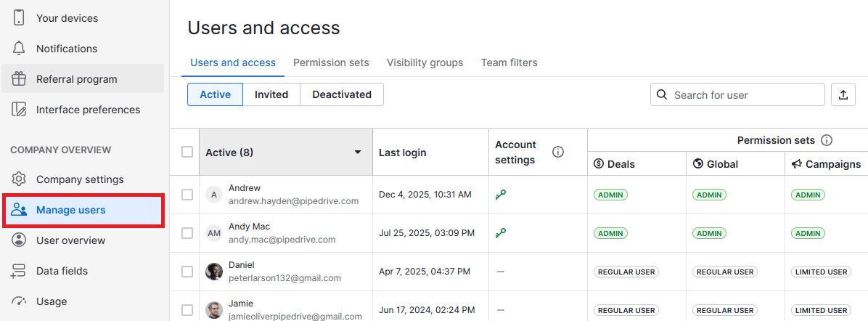Click the Interface preferences edit icon
The image size is (868, 321).
pos(19,109)
